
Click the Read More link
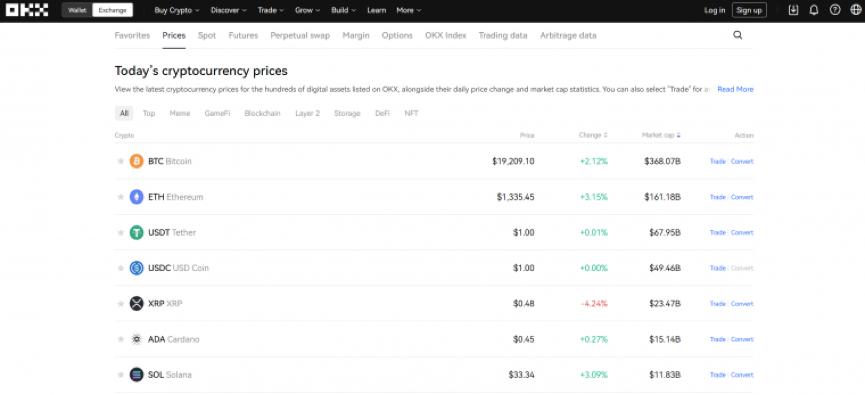coord(735,89)
